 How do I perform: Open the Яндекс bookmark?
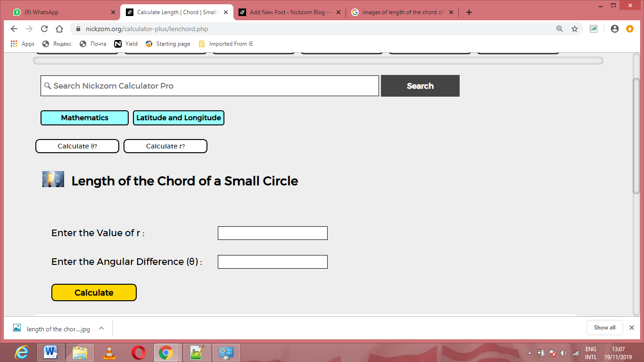coord(57,44)
